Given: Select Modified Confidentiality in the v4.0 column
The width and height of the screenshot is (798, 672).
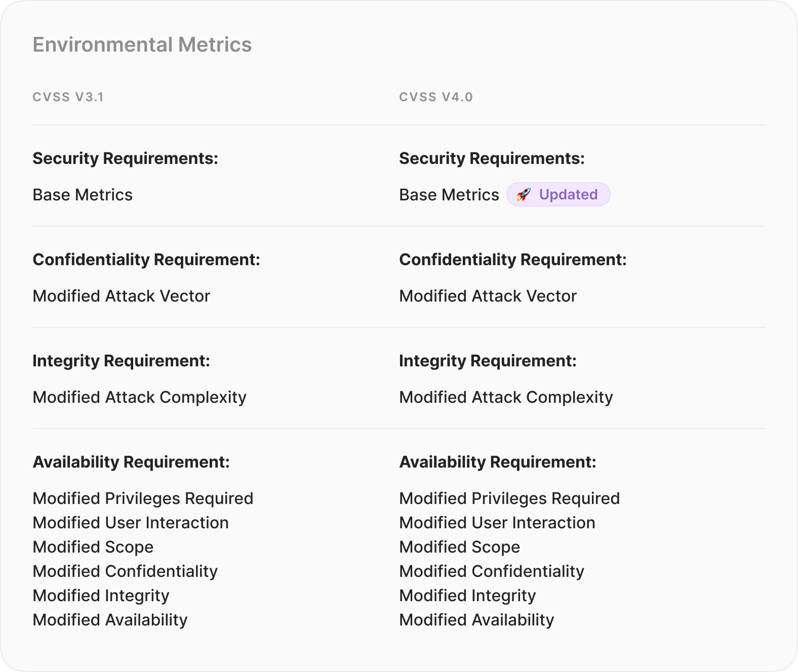Looking at the screenshot, I should (492, 571).
